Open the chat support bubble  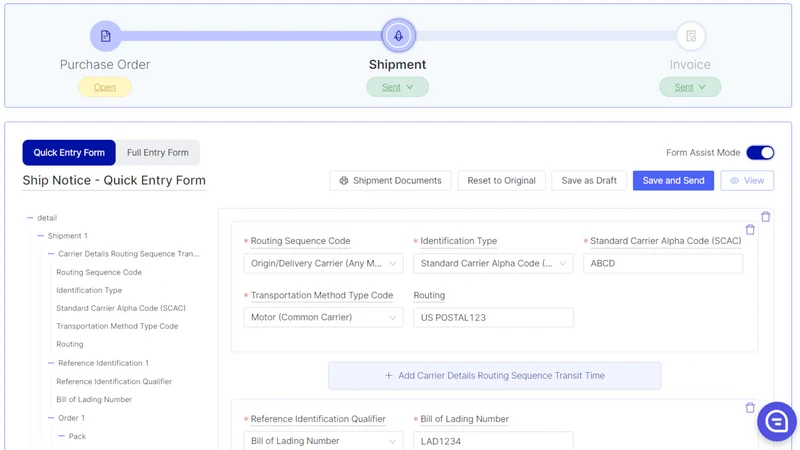(777, 421)
